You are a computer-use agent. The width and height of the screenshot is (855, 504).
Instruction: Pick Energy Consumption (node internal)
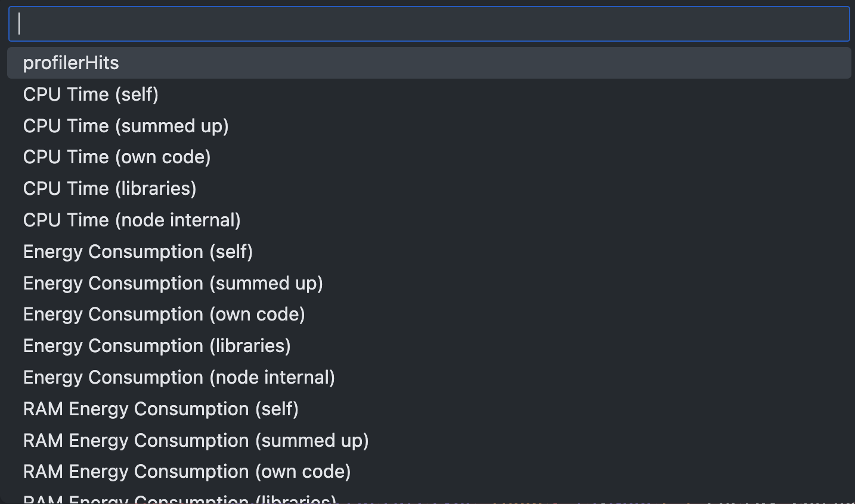pos(179,378)
